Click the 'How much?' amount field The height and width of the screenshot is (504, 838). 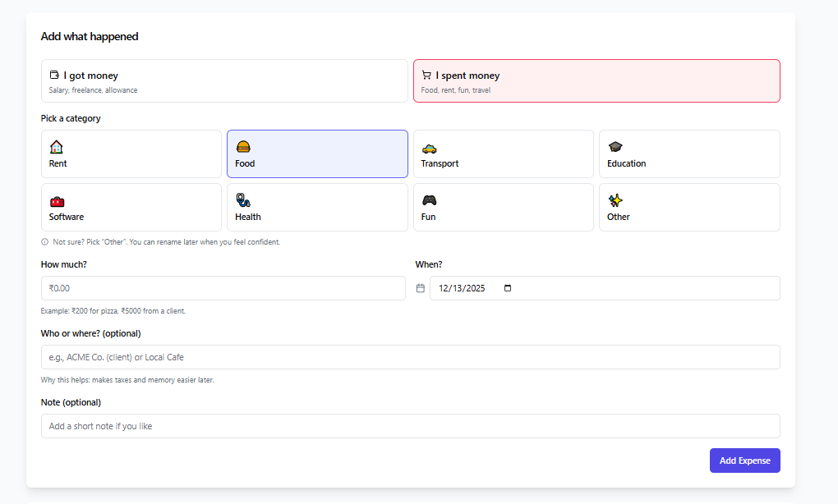[223, 288]
